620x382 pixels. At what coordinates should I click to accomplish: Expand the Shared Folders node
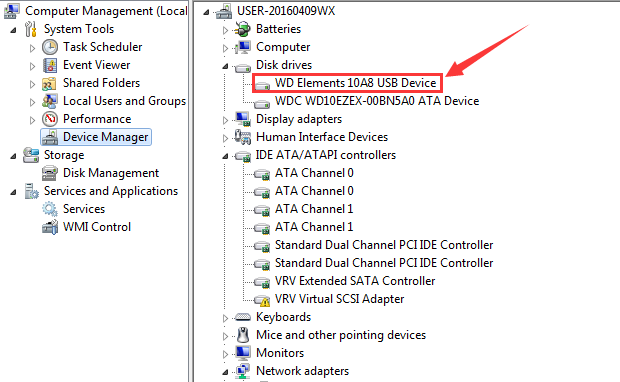pyautogui.click(x=32, y=84)
